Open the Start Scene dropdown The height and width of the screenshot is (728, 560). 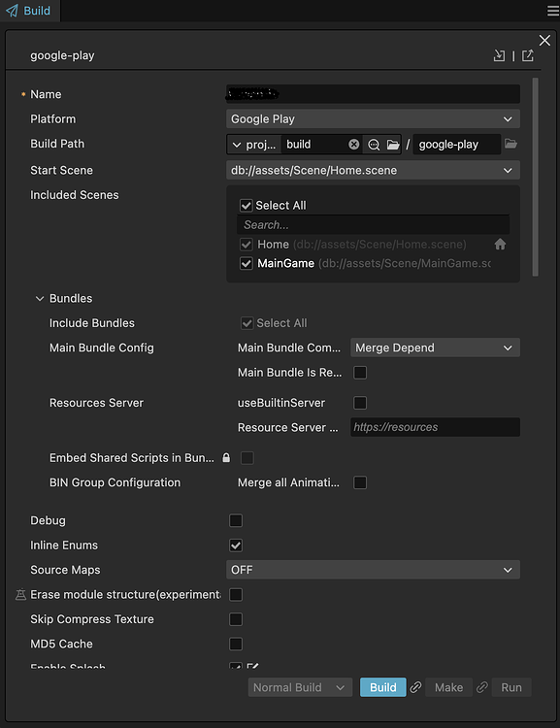click(x=373, y=171)
